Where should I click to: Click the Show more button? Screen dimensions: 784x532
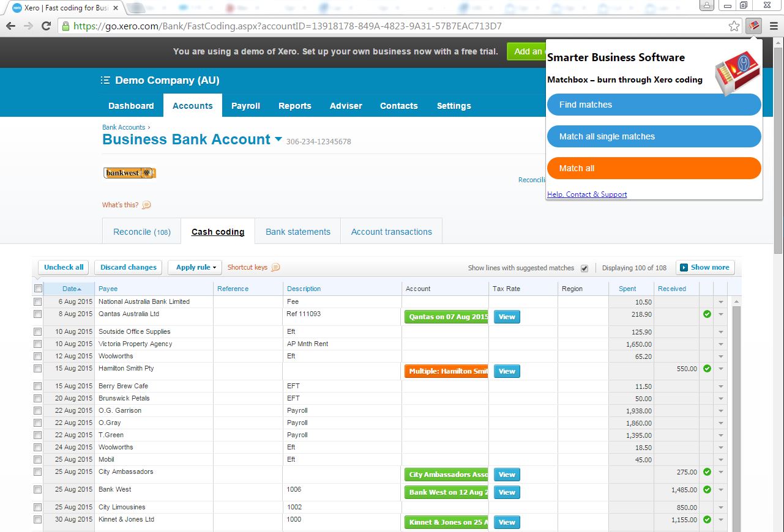[x=705, y=267]
